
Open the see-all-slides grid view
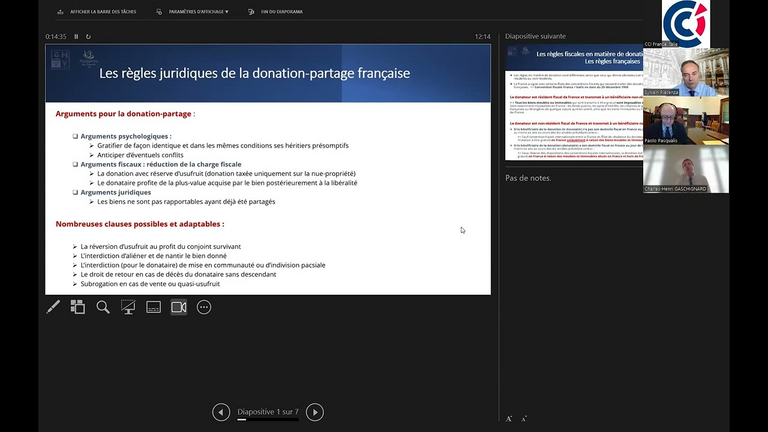(78, 307)
